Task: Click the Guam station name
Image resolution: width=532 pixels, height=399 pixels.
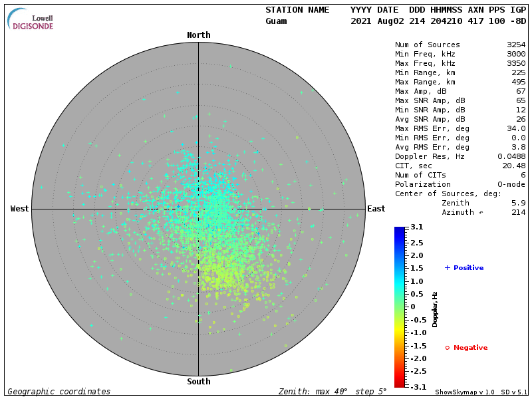Action: click(x=277, y=21)
